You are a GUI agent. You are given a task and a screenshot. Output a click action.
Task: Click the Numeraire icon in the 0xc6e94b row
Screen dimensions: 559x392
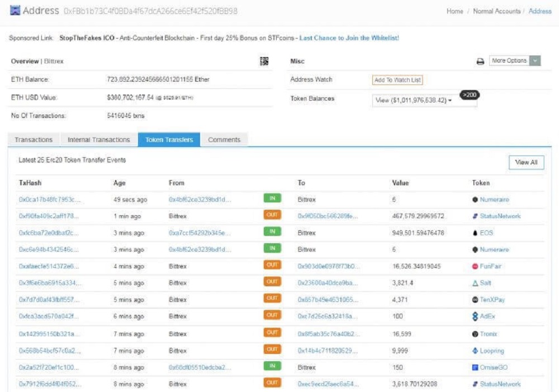pos(475,249)
